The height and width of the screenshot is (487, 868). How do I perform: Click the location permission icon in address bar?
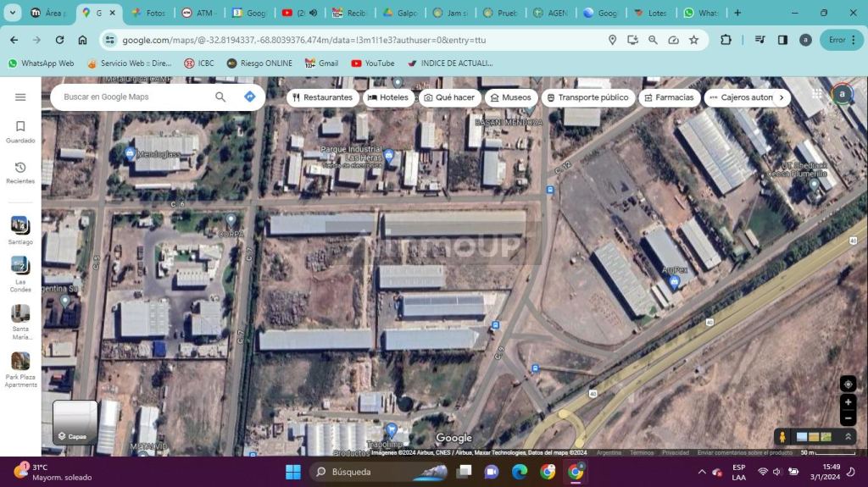[x=612, y=40]
